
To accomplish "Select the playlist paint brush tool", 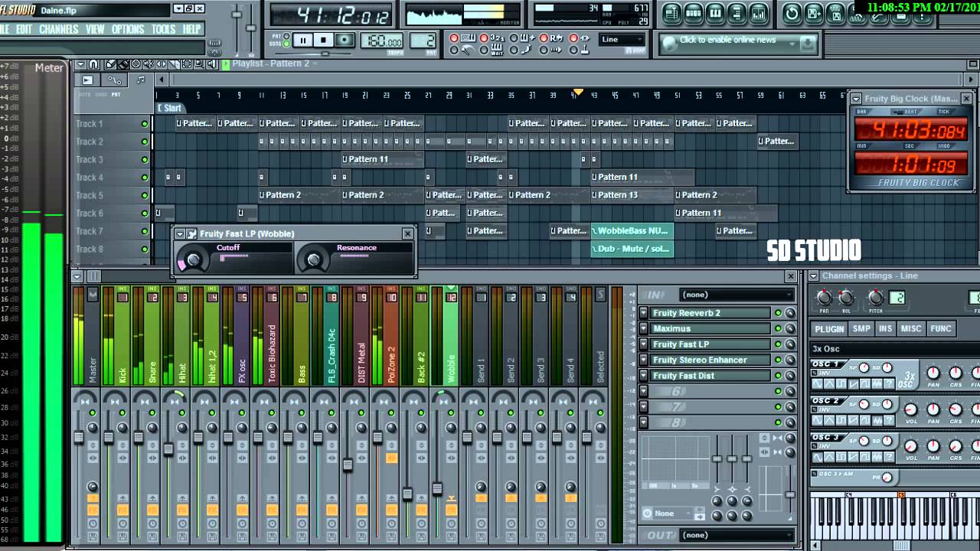I will 124,64.
